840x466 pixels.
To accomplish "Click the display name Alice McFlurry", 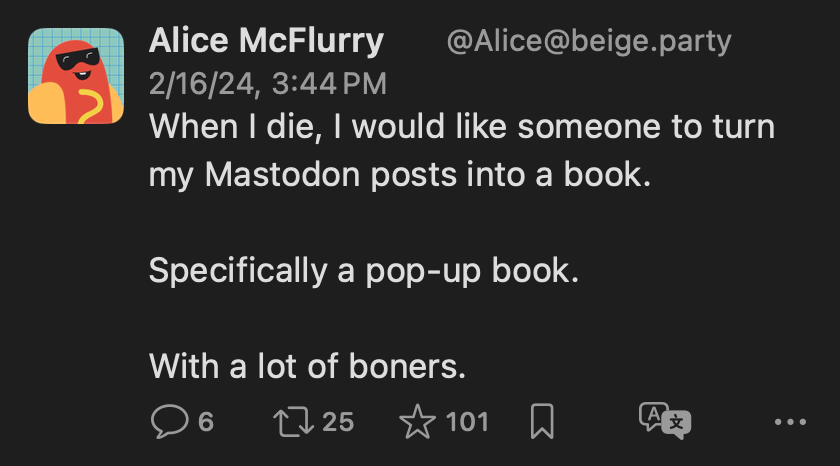I will (x=266, y=42).
